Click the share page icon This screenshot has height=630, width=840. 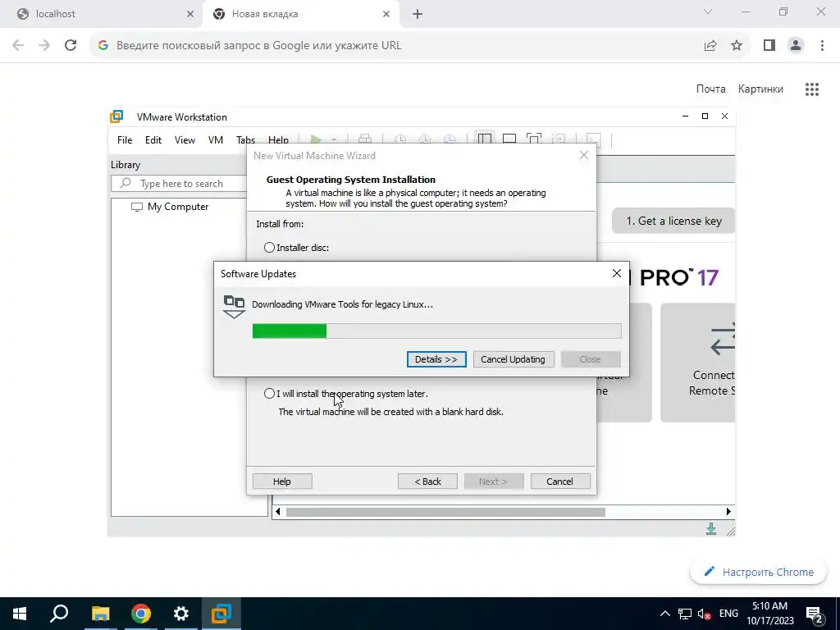pyautogui.click(x=710, y=46)
